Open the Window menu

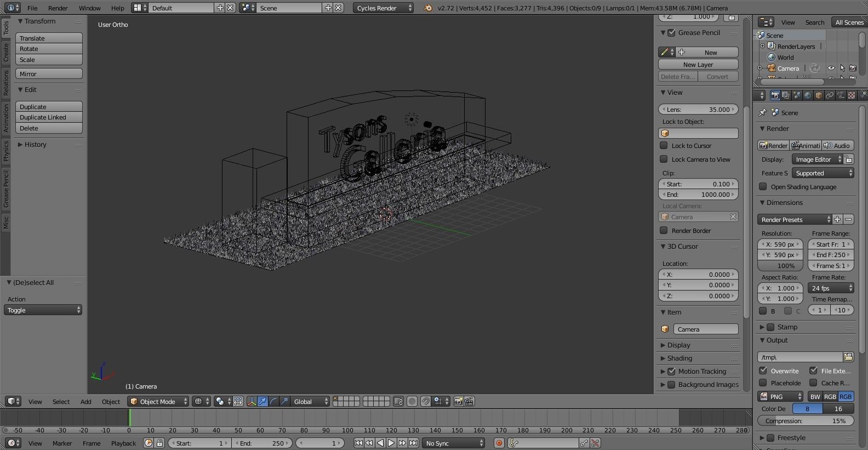[89, 8]
